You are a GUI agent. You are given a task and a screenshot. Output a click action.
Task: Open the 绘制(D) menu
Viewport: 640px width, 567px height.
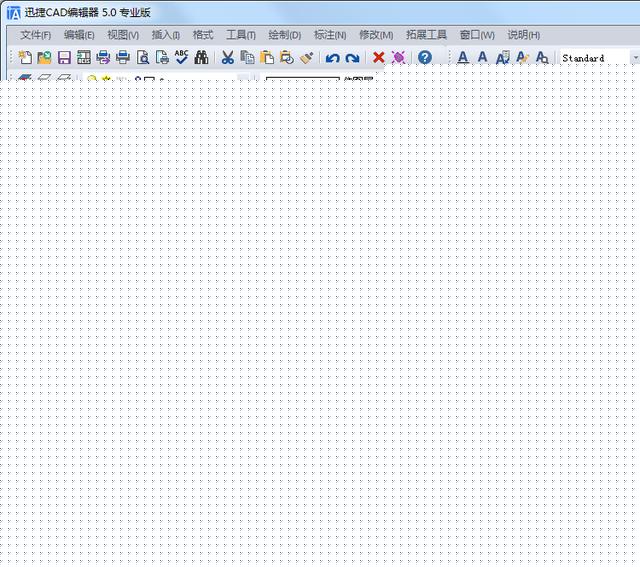(x=284, y=35)
